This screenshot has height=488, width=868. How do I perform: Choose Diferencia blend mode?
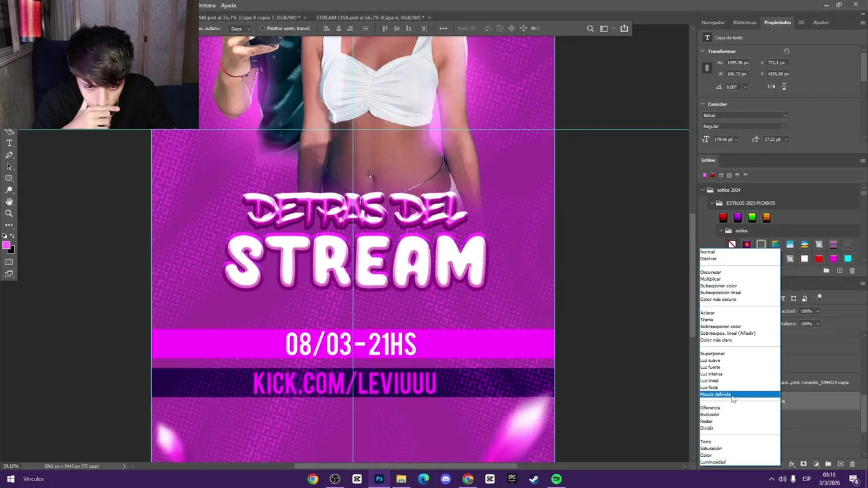tap(740, 408)
